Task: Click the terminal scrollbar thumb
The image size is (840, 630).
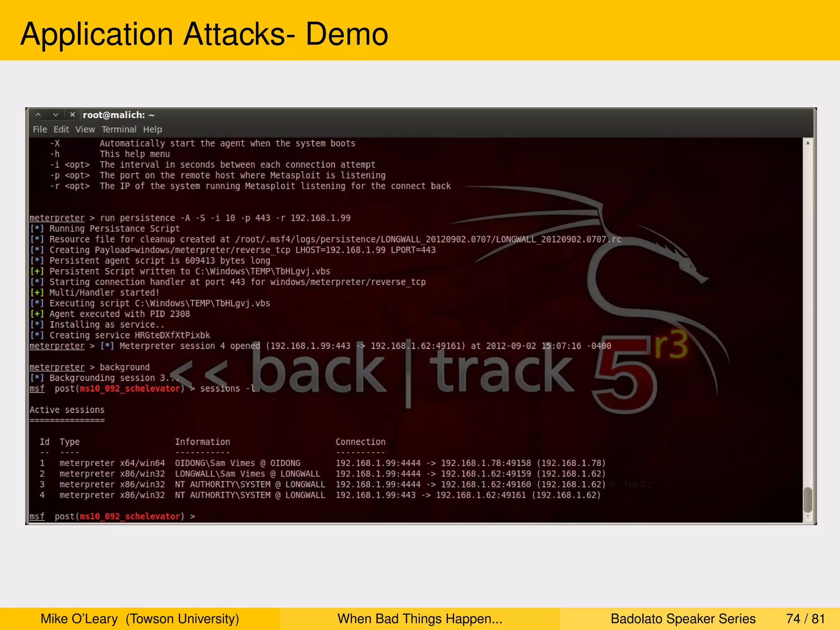Action: [808, 500]
